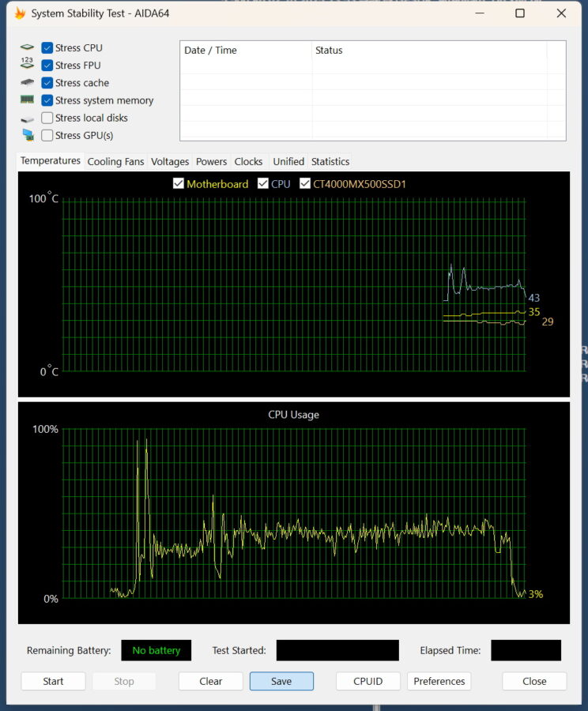Viewport: 588px width, 711px height.
Task: Maximize the AIDA64 window
Action: click(519, 13)
